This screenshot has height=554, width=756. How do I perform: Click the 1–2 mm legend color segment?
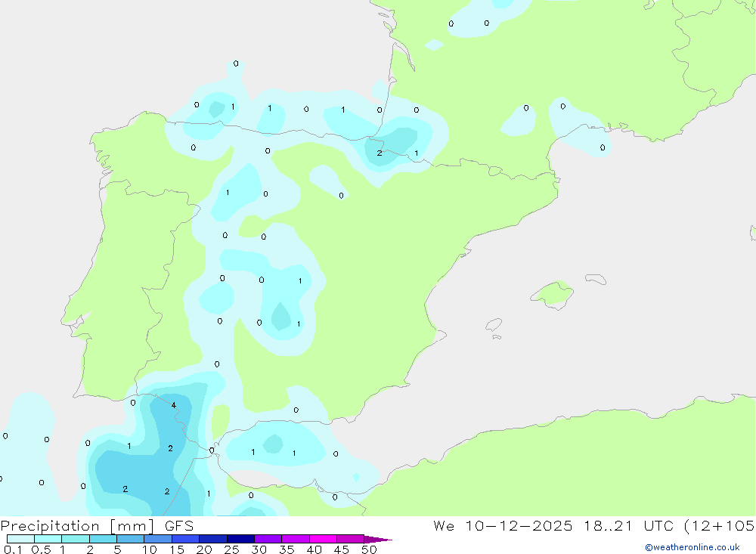click(x=76, y=539)
